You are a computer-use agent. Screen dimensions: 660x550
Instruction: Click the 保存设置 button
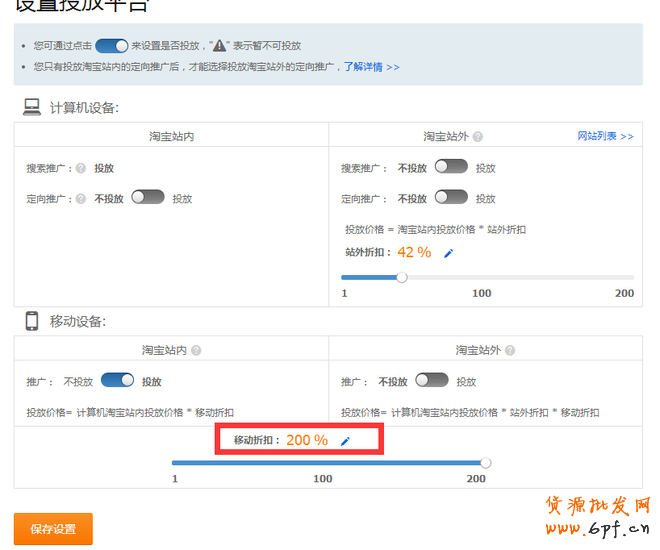pyautogui.click(x=53, y=529)
